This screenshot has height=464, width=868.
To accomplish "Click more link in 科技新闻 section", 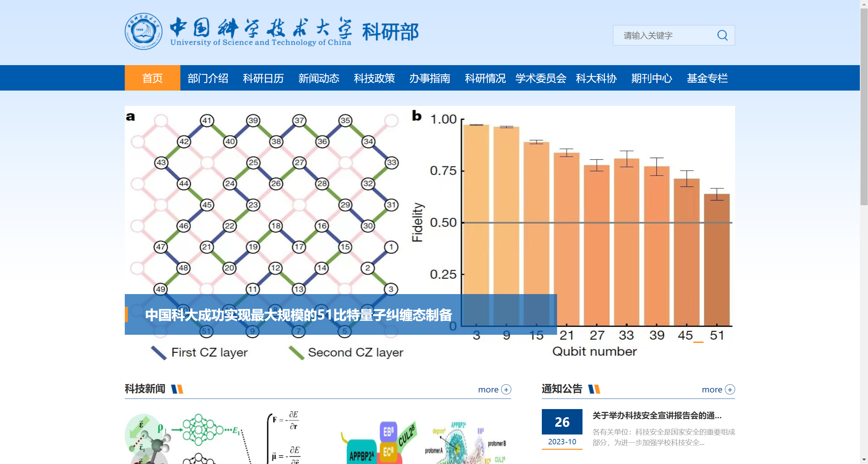I will click(x=488, y=389).
